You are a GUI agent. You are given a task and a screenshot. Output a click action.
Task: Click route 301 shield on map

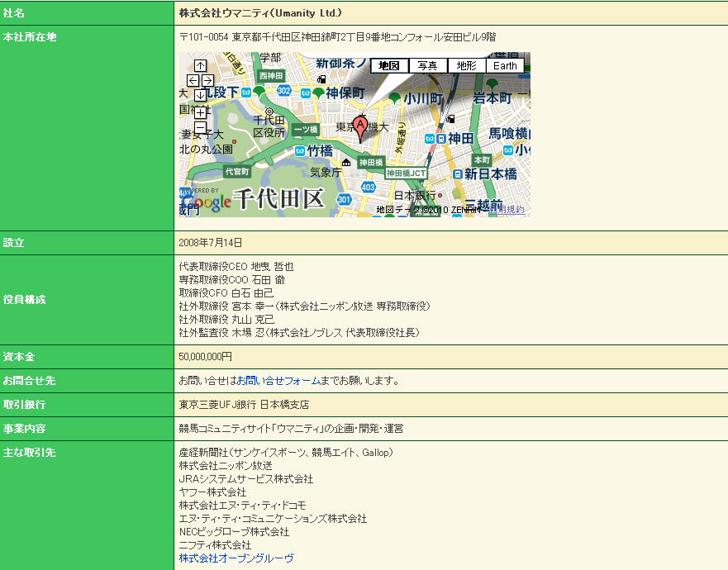[344, 200]
